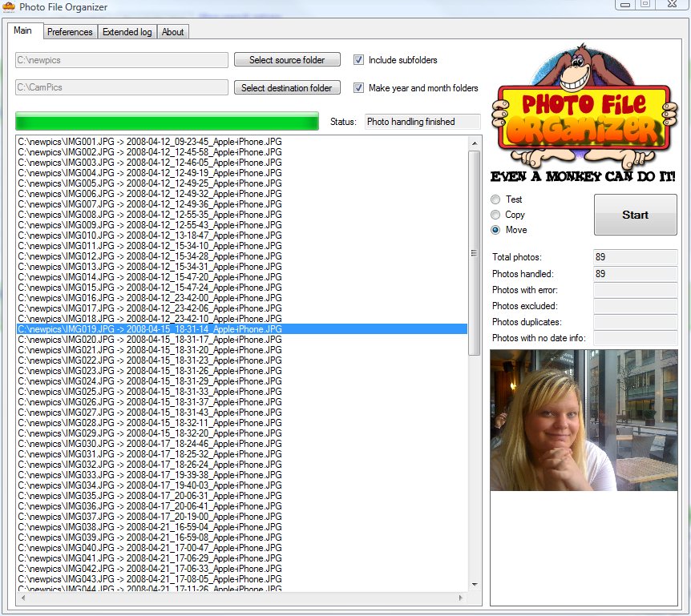Screen dimensions: 691x616
Task: Select the Test radio button
Action: [x=495, y=199]
